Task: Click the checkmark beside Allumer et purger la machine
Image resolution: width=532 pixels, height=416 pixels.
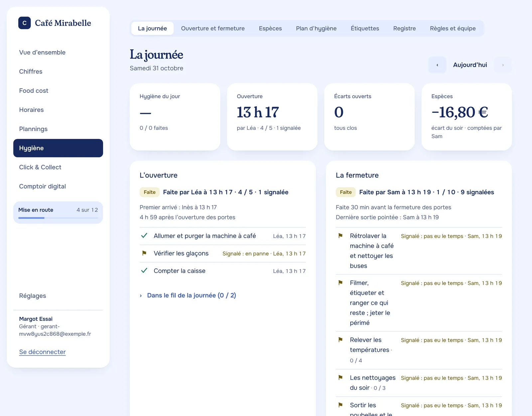Action: 144,236
